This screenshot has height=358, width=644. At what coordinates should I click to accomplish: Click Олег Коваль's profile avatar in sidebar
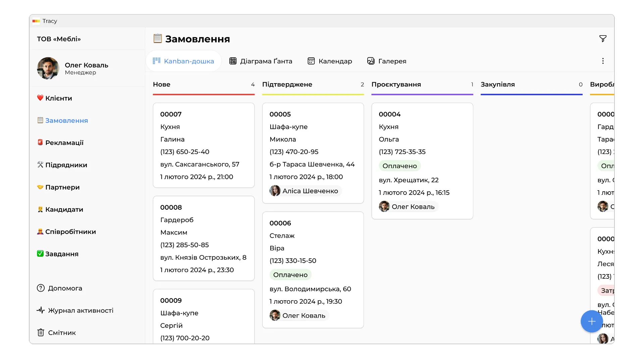[48, 68]
